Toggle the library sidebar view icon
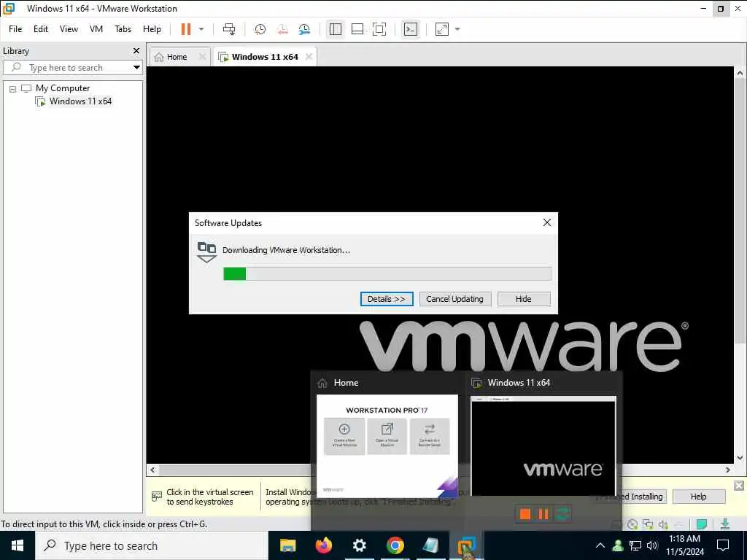Image resolution: width=747 pixels, height=560 pixels. (x=336, y=29)
